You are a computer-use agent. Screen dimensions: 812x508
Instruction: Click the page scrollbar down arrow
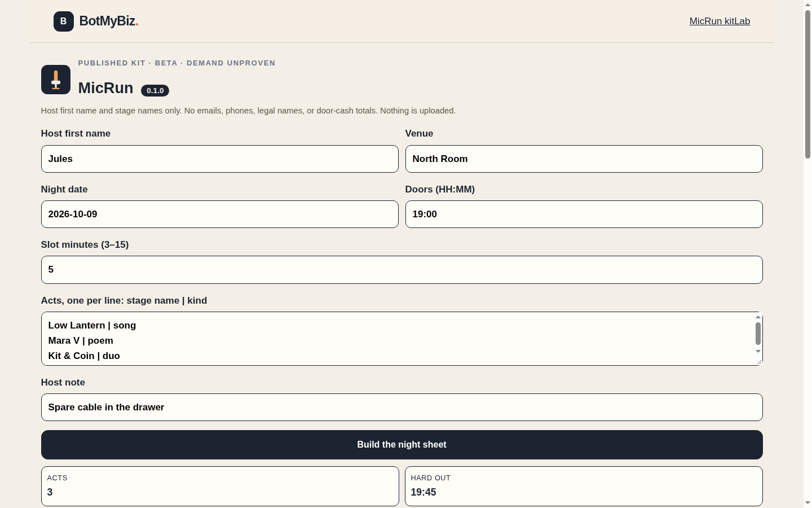(x=807, y=502)
